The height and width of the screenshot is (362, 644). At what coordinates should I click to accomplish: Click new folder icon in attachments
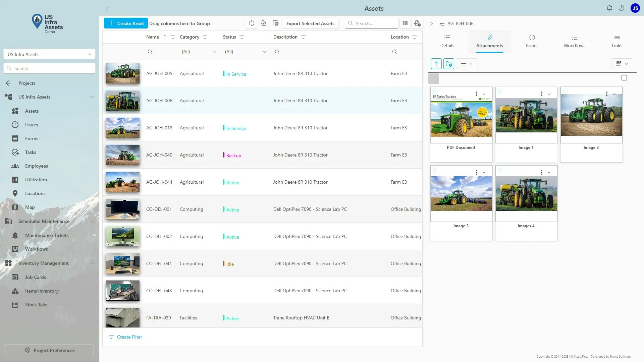[449, 64]
